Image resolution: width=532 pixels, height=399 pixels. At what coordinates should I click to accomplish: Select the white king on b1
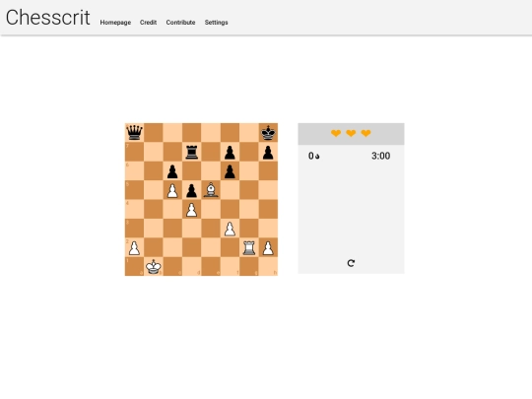tap(154, 266)
